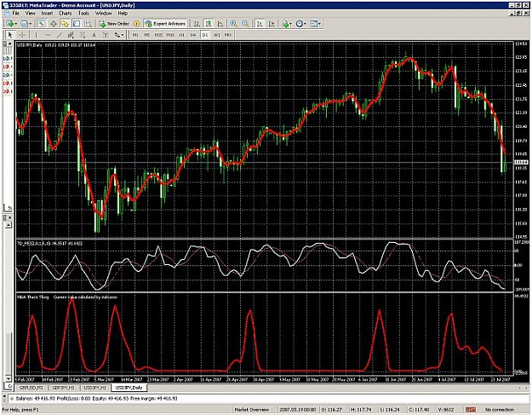Switch to W1 timeframe
Screen dimensions: 532x415
tap(217, 35)
